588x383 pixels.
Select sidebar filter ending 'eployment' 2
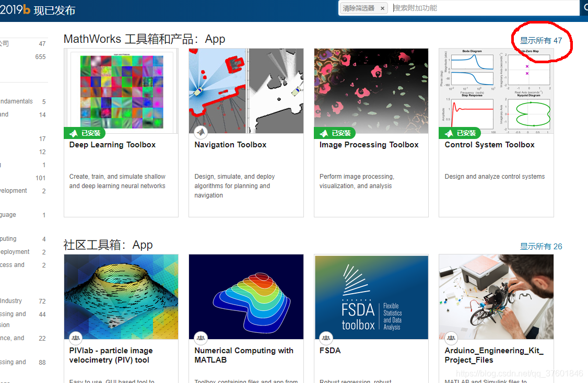pyautogui.click(x=23, y=252)
